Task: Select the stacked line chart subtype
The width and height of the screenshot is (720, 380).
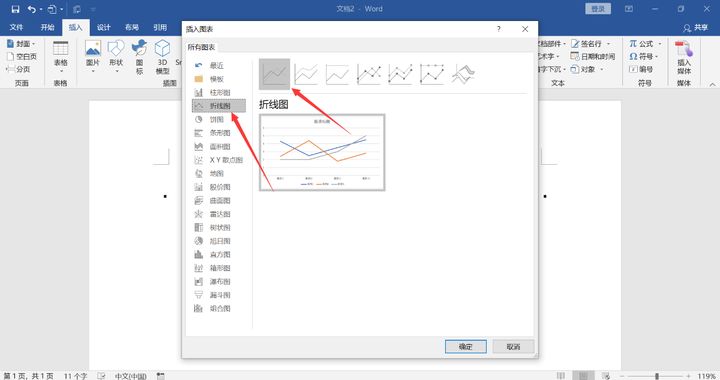Action: (x=306, y=74)
